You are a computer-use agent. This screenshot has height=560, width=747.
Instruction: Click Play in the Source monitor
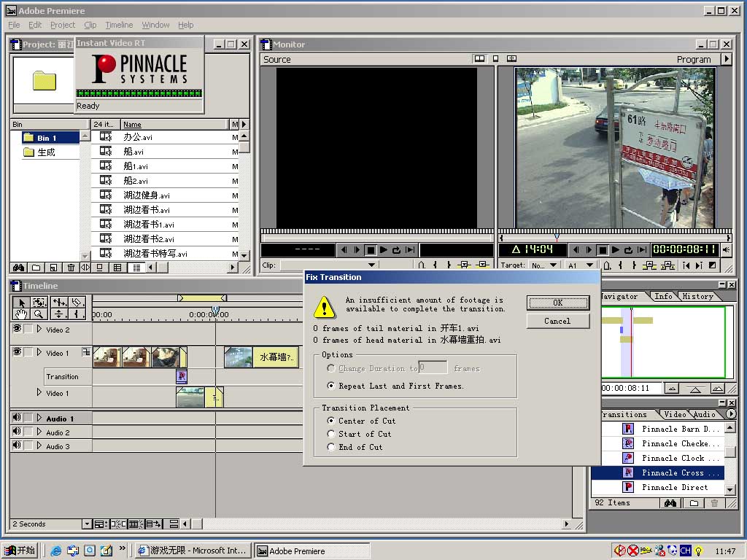click(x=384, y=249)
